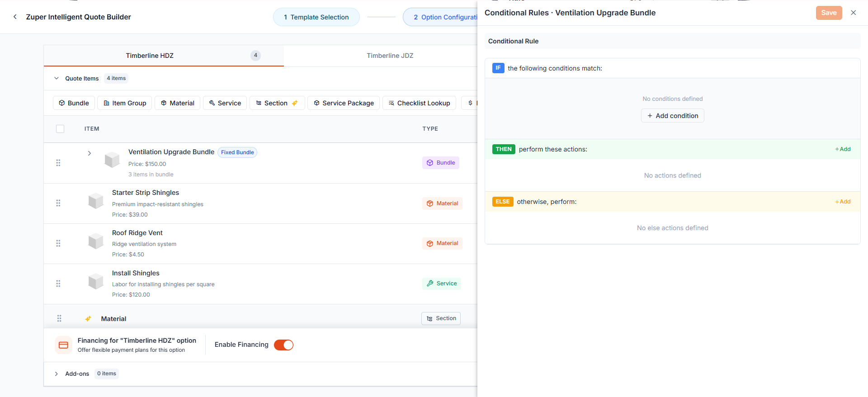Viewport: 868px width, 397px height.
Task: Toggle the Enable Financing switch
Action: 283,345
